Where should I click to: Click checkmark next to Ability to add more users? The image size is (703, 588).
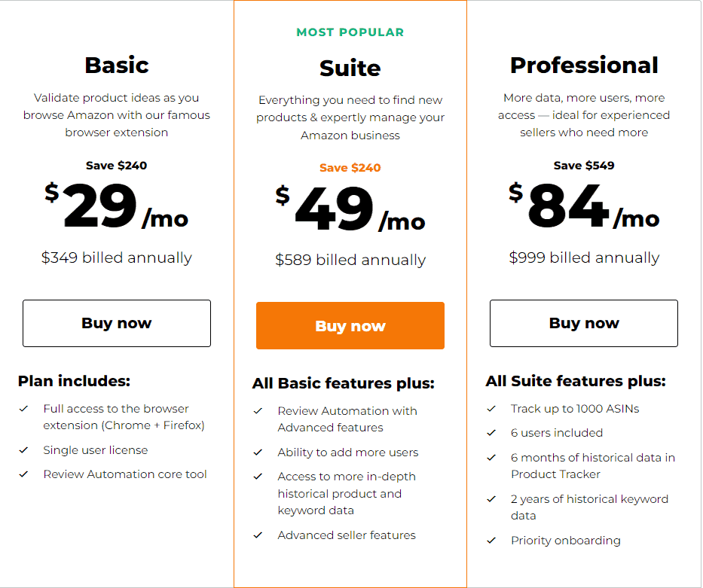(258, 452)
